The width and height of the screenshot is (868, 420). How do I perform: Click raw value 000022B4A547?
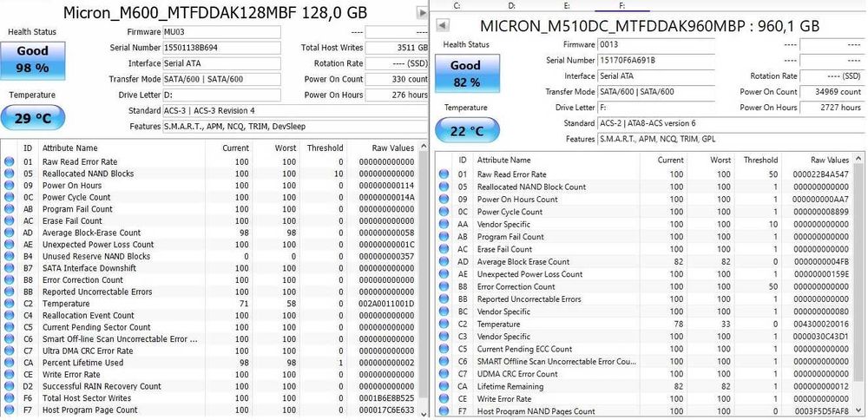coord(821,174)
